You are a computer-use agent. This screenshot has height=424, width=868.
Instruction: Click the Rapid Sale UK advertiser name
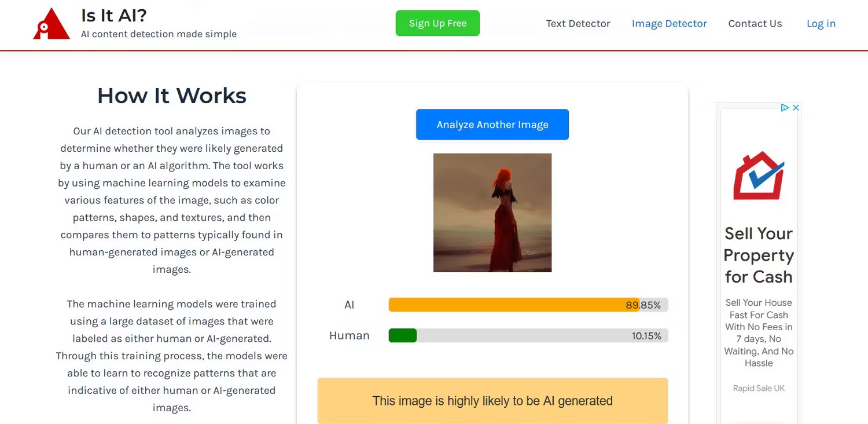click(x=759, y=388)
